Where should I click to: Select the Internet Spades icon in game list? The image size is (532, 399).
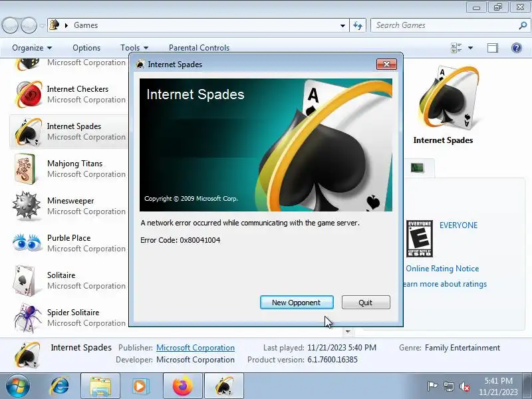coord(29,132)
